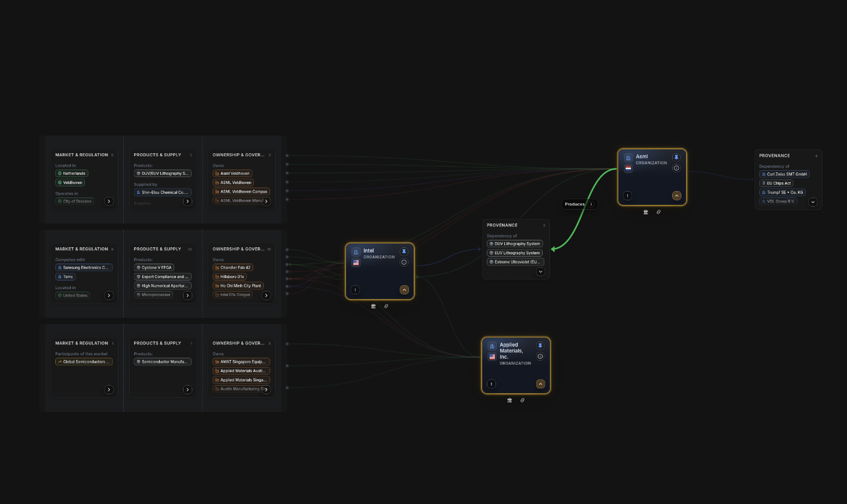Open the Market & Regulation panel arrow near Netherlands

click(x=109, y=201)
